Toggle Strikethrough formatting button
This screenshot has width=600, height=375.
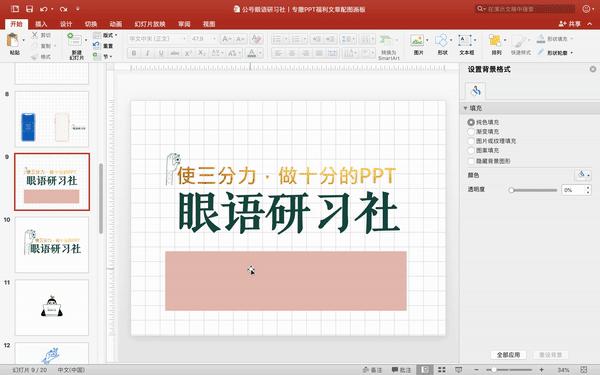click(174, 53)
